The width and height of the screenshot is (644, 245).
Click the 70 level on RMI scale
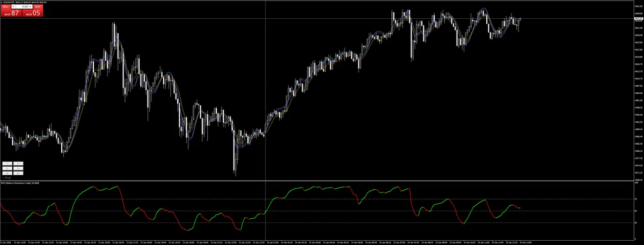pyautogui.click(x=635, y=199)
